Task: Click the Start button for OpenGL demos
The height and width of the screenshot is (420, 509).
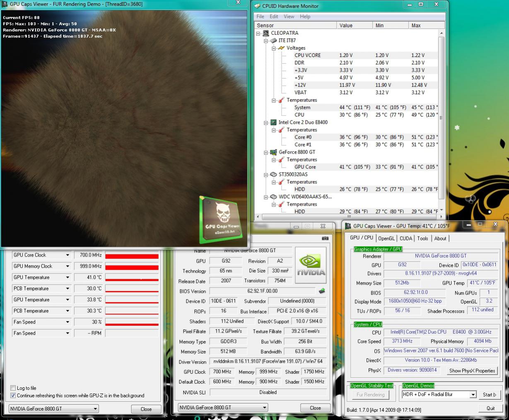Action: tap(490, 395)
